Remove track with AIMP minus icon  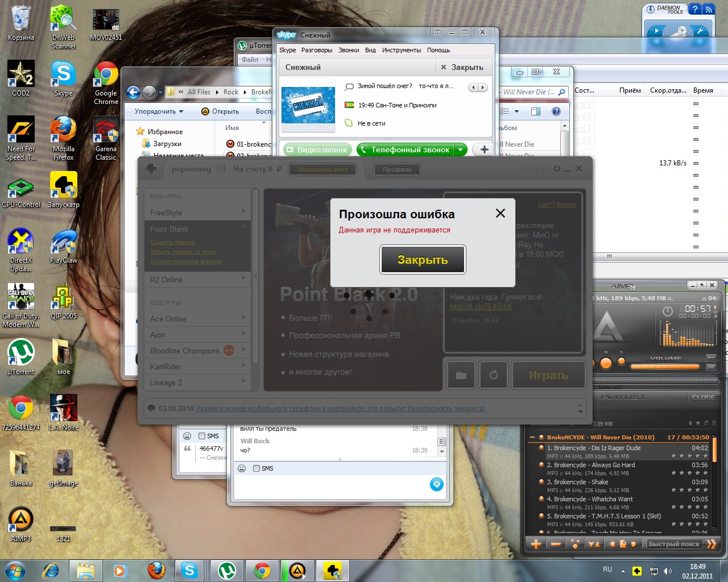tap(556, 544)
